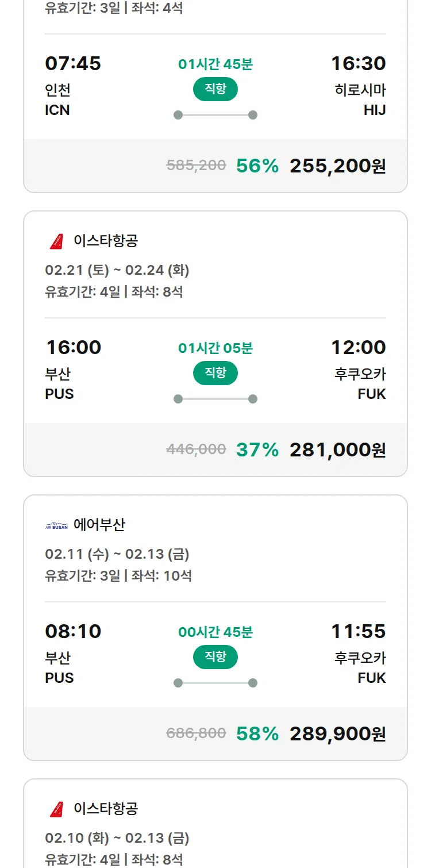Click the 56% discount label

pos(257,166)
